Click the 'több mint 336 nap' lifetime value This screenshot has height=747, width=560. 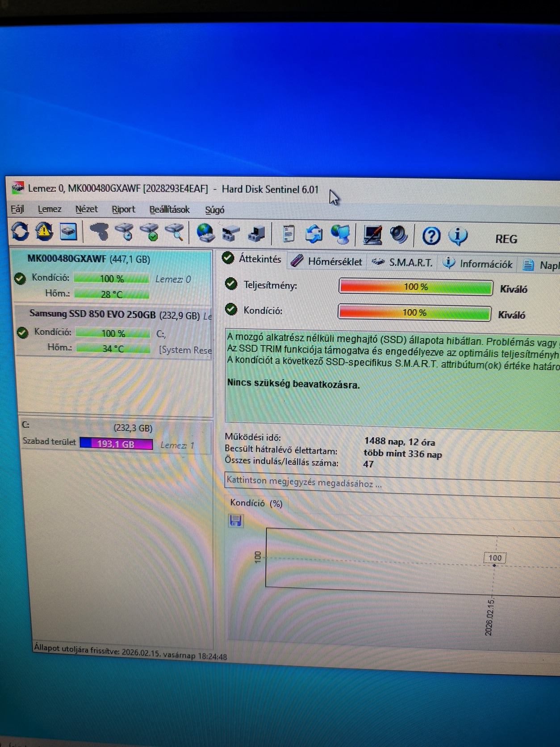pos(402,453)
